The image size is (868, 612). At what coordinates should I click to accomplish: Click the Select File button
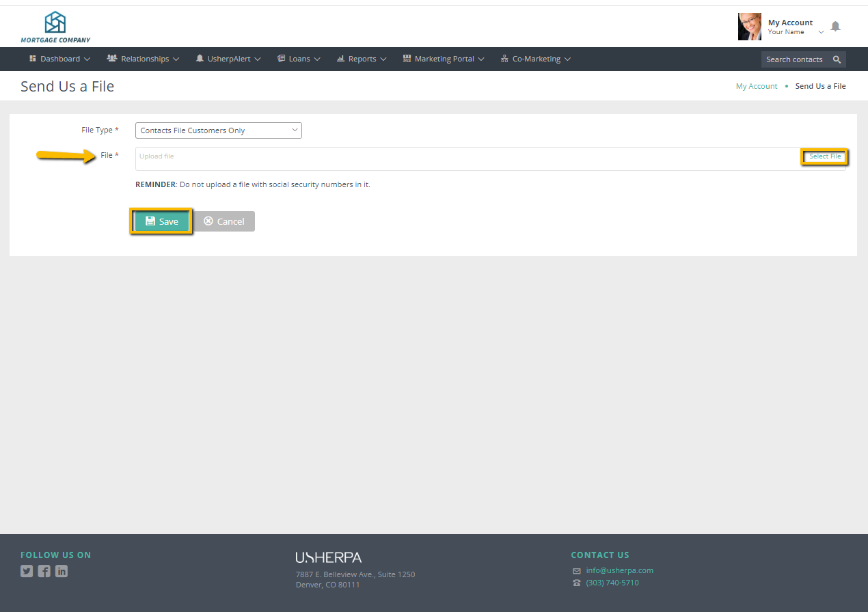click(824, 156)
